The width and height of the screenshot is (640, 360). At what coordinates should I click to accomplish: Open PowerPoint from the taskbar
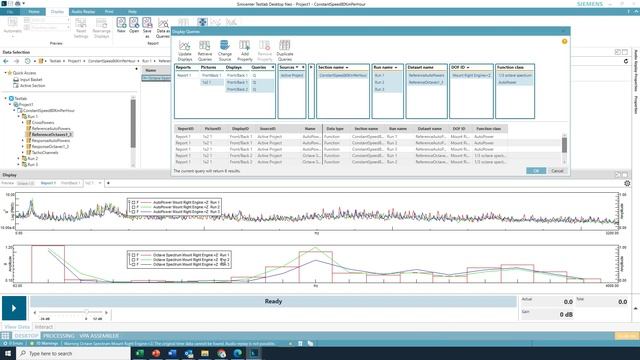156,353
